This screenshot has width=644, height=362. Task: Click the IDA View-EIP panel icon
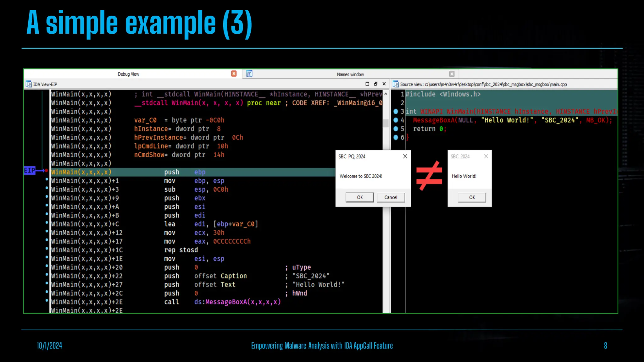point(29,84)
